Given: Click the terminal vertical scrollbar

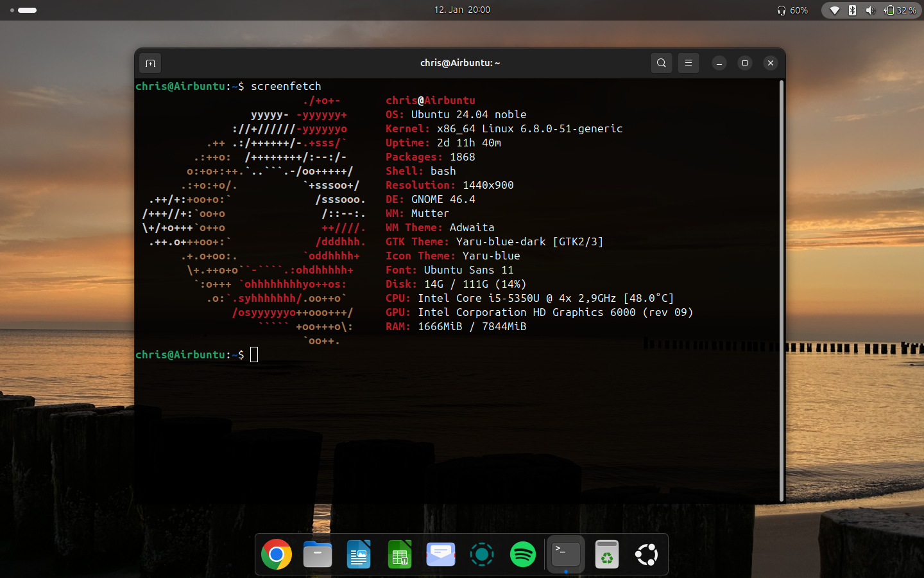Looking at the screenshot, I should coord(781,290).
